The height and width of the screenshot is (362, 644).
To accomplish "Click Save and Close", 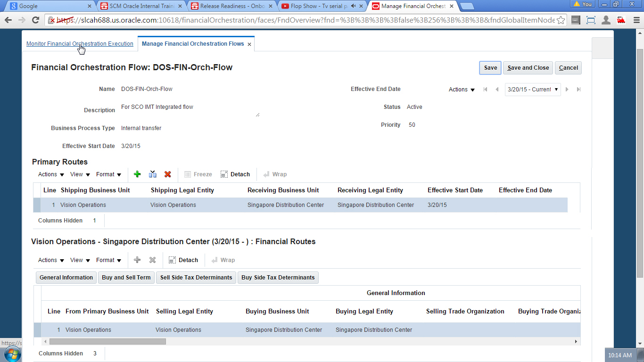I will (528, 68).
